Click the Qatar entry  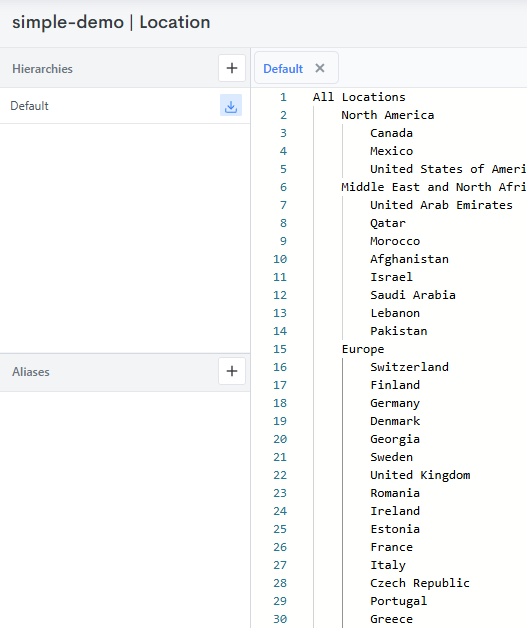388,223
